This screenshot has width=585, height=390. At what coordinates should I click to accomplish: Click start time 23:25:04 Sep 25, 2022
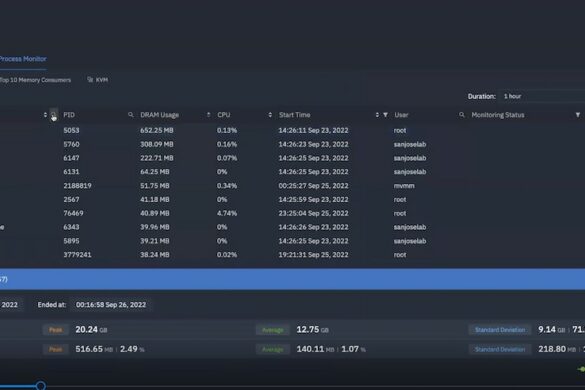click(x=313, y=213)
